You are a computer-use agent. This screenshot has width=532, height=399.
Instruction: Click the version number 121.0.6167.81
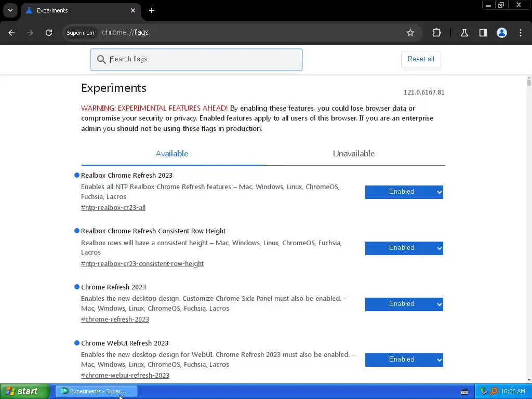424,92
